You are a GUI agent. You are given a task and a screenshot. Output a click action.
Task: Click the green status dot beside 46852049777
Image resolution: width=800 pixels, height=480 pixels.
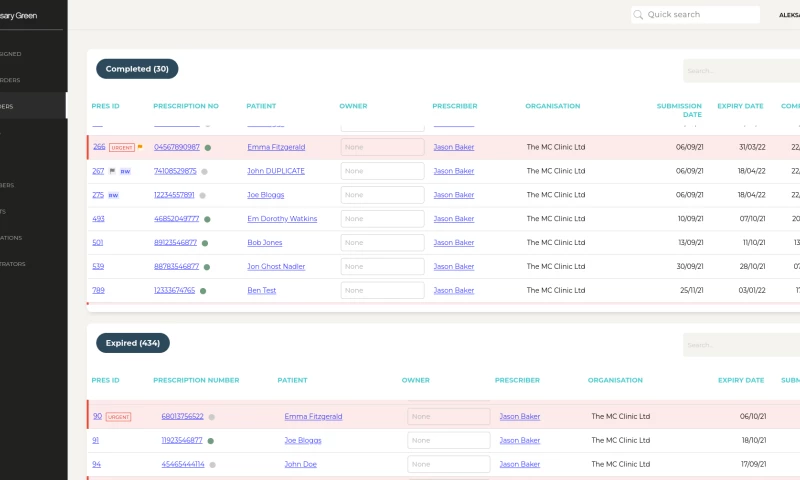coord(205,219)
